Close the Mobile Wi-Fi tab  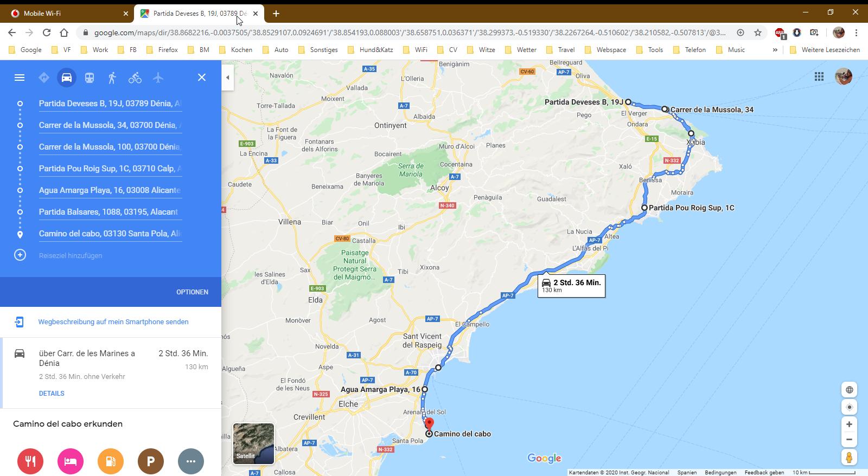[126, 14]
